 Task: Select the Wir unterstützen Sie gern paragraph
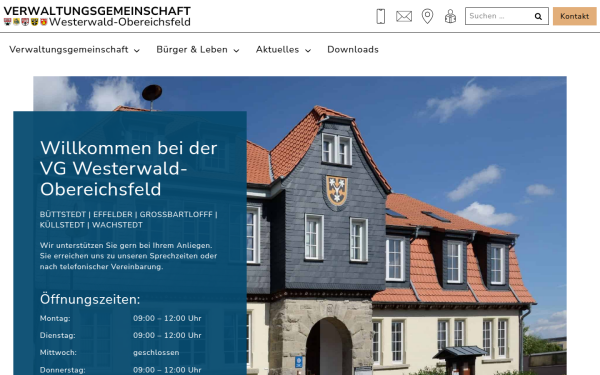[x=128, y=256]
